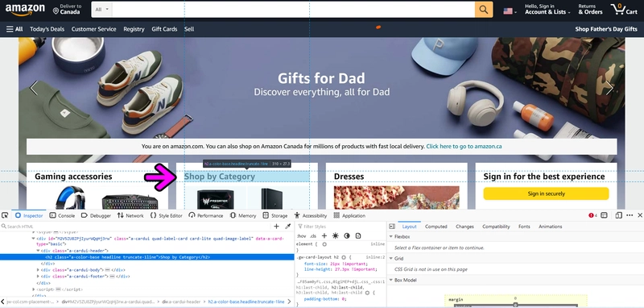Viewport: 644px width, 308px height.
Task: Expand the a-cardui-footer div node
Action: tap(38, 277)
